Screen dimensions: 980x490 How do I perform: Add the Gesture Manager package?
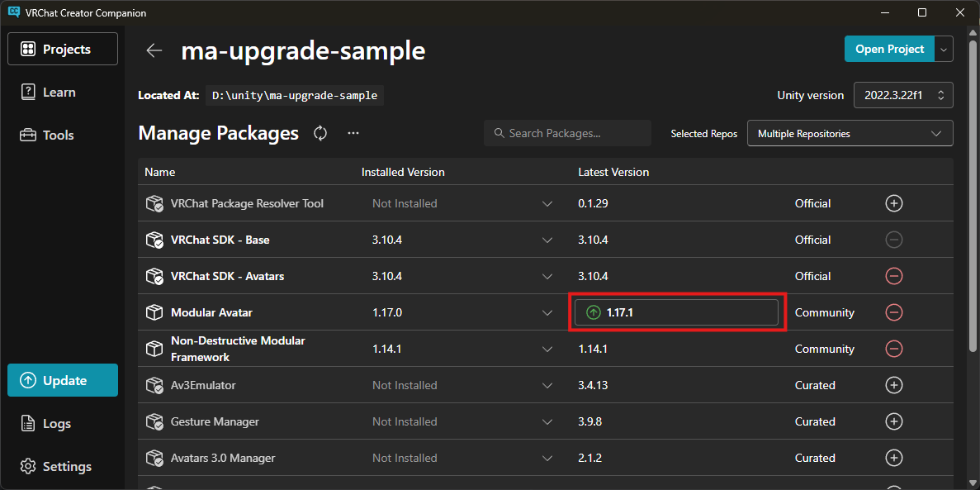click(x=894, y=421)
